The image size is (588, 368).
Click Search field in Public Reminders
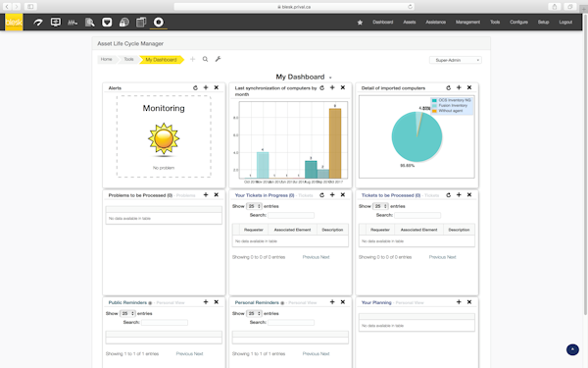(165, 323)
